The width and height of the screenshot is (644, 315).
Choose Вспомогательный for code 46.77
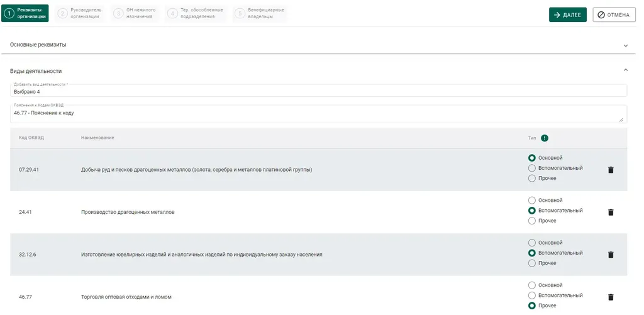(x=532, y=296)
